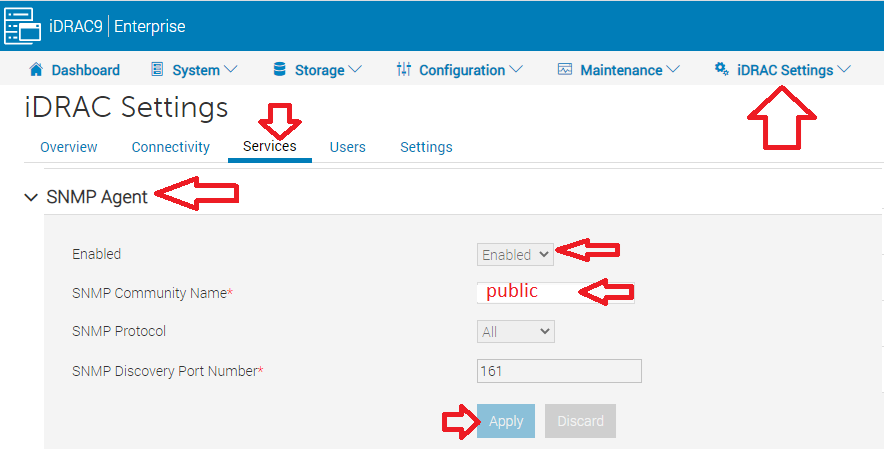Collapse the SNMP Agent section chevron
884x449 pixels.
pyautogui.click(x=32, y=197)
